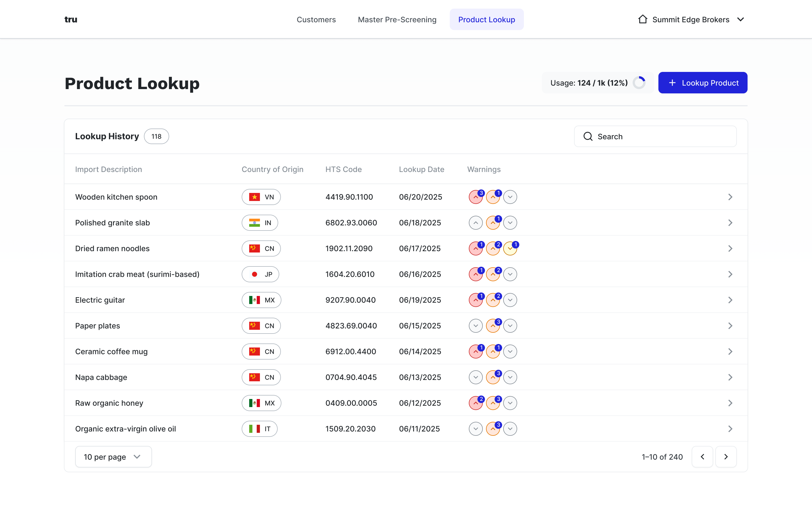Go to the Customers tab
The width and height of the screenshot is (812, 527).
pos(316,19)
